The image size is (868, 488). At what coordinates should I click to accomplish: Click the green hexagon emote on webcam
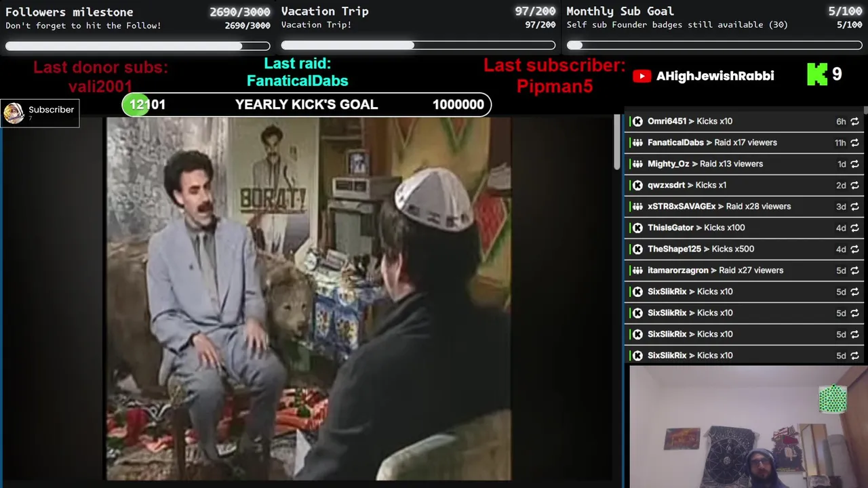click(x=832, y=399)
